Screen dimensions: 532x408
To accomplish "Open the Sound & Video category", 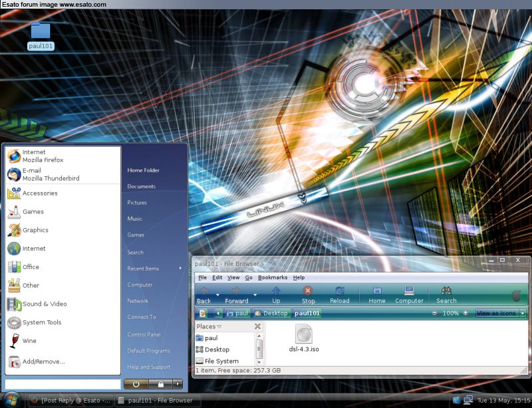I will pos(63,304).
